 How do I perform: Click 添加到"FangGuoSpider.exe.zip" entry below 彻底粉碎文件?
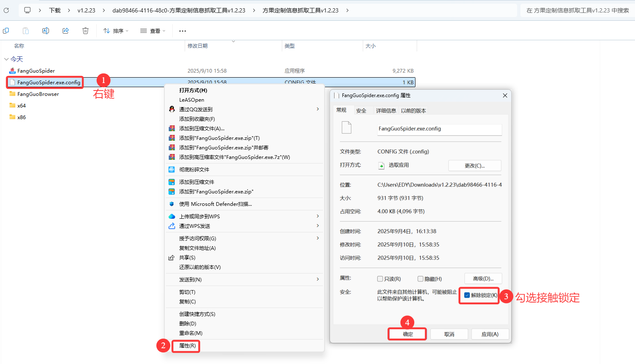click(216, 192)
